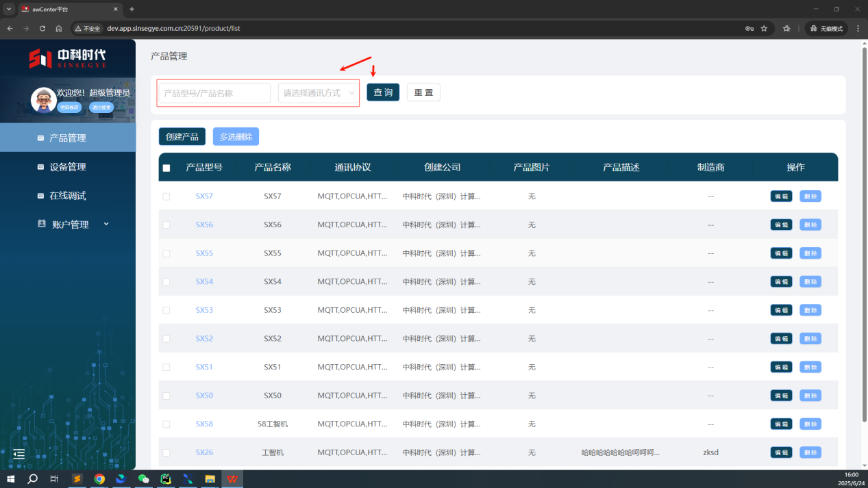Open the browser tab search dropdown

pos(9,9)
